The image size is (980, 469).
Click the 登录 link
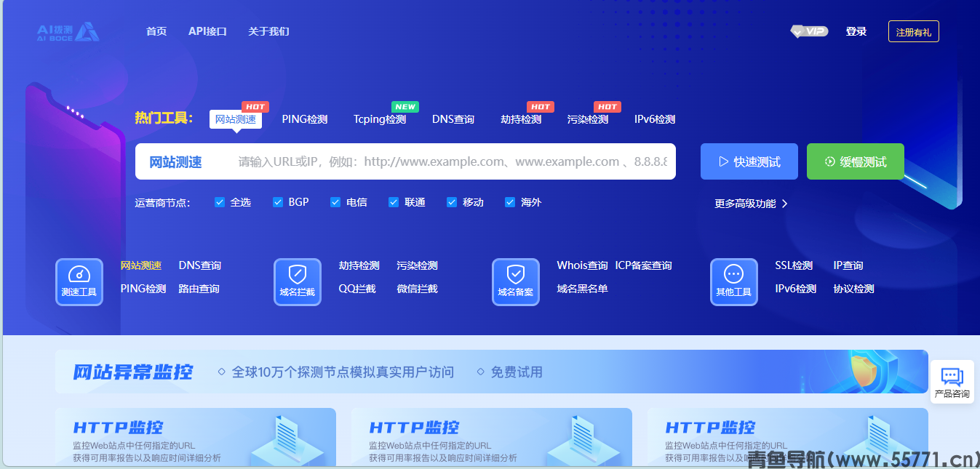856,31
